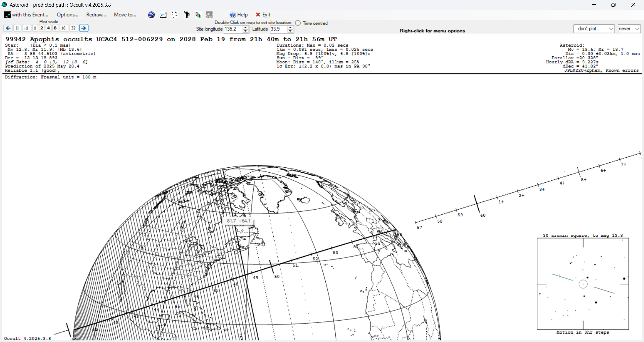Image resolution: width=644 pixels, height=342 pixels.
Task: Click 'Durations: Max = 0.02 secs' text
Action: (x=312, y=45)
